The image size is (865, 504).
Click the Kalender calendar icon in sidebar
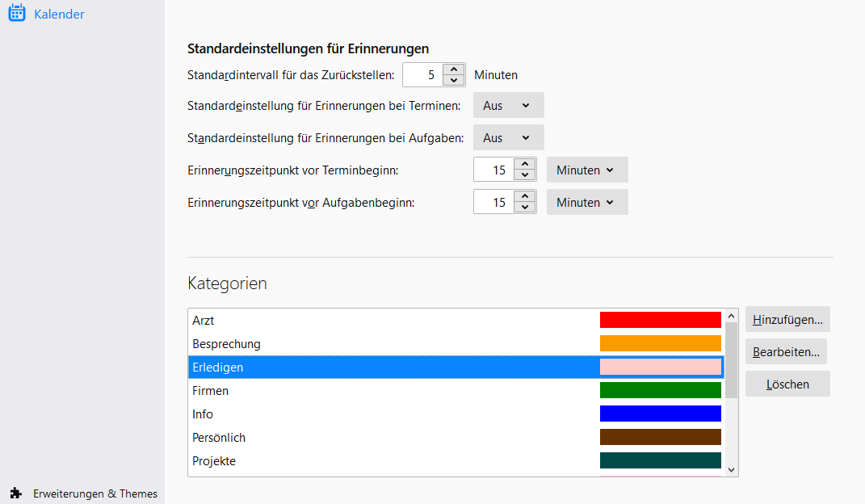[17, 13]
